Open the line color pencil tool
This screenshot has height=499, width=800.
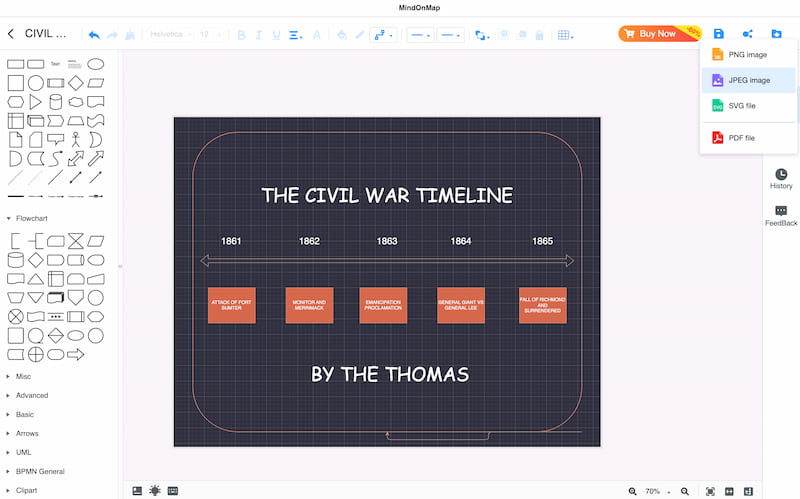point(360,35)
